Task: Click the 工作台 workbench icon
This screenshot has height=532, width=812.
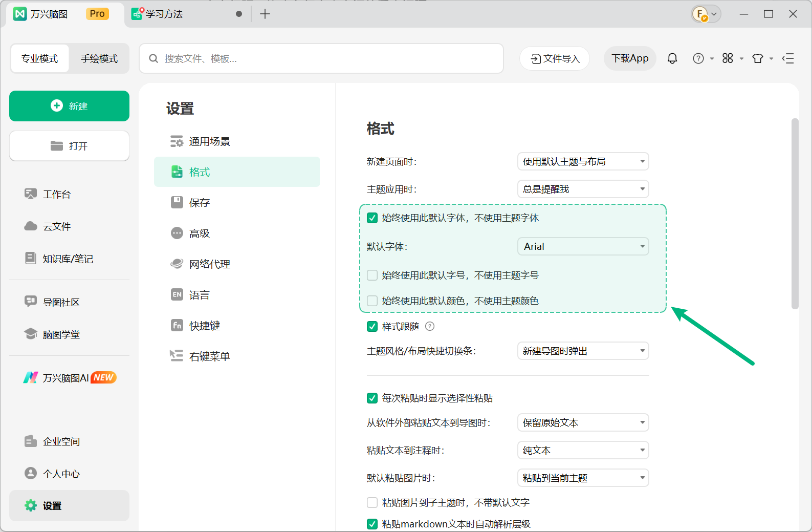Action: pyautogui.click(x=31, y=194)
